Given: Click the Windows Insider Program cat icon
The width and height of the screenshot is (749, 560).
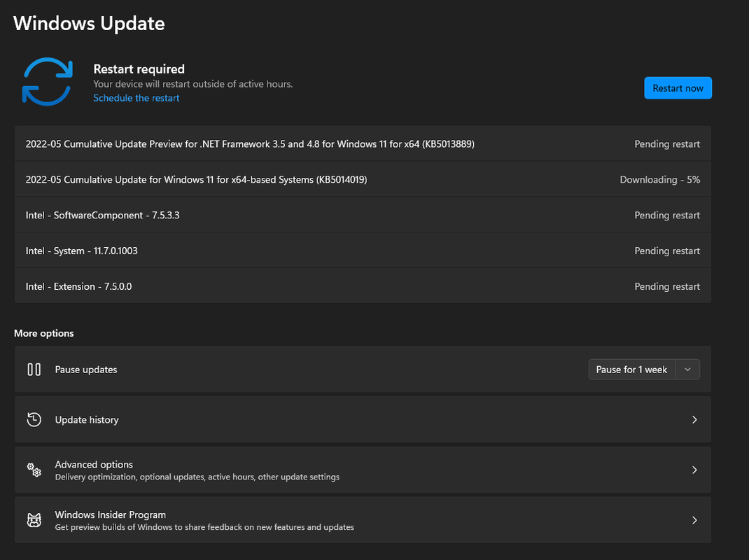Looking at the screenshot, I should 34,520.
